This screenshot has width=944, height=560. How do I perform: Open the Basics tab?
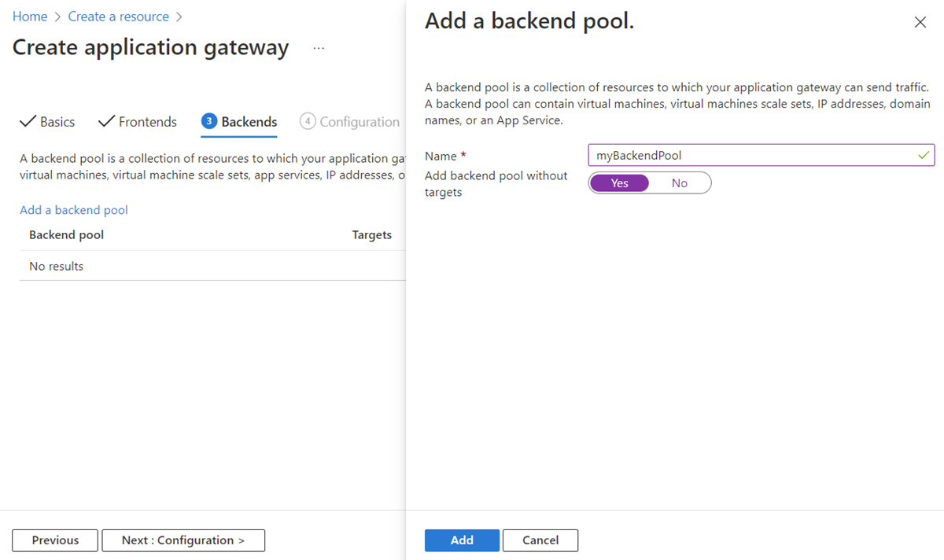click(x=57, y=122)
